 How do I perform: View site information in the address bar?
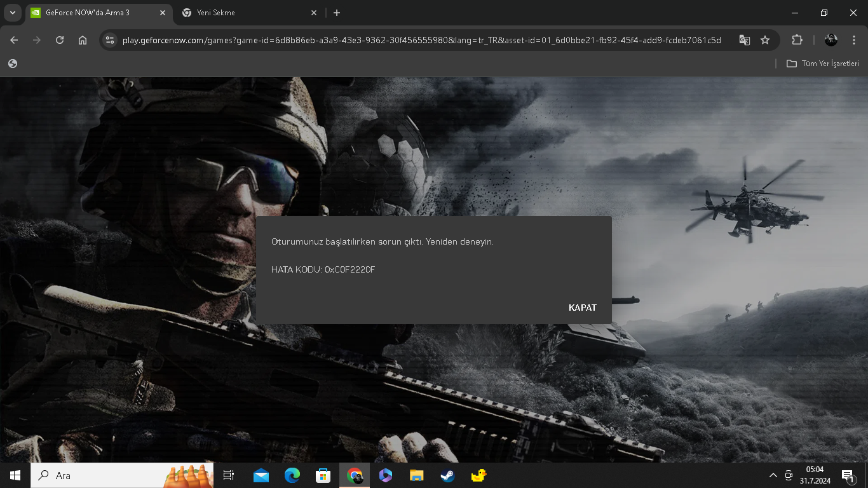110,40
